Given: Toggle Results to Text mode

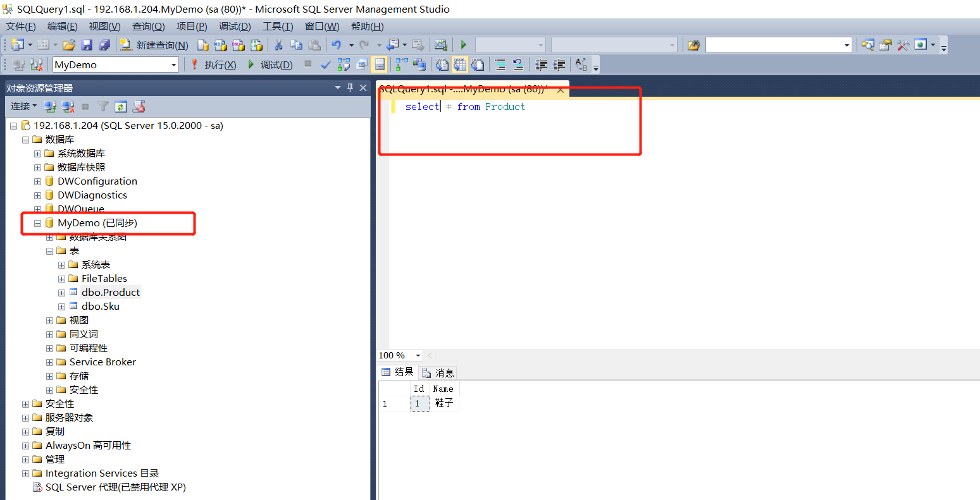Looking at the screenshot, I should [442, 64].
